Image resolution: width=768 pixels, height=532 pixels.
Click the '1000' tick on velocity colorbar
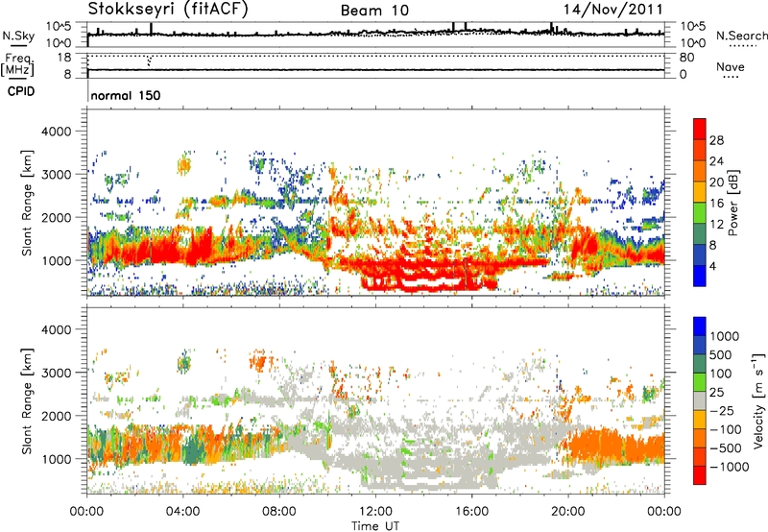pos(725,336)
